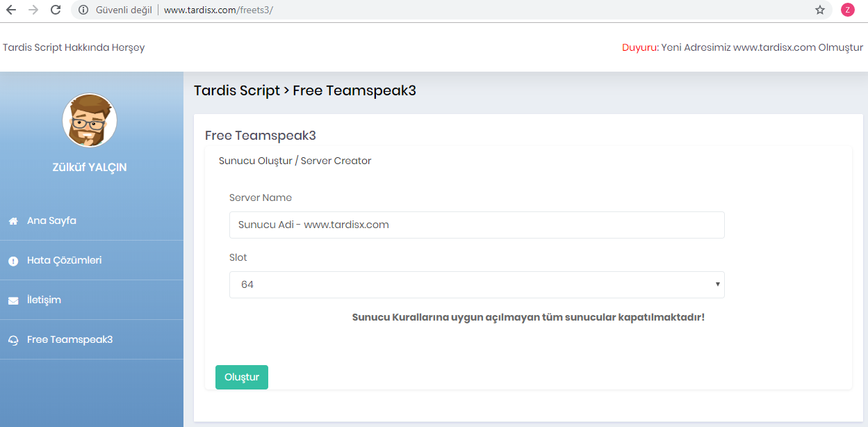Open the Z profile avatar in Chrome
The height and width of the screenshot is (427, 868).
[847, 10]
